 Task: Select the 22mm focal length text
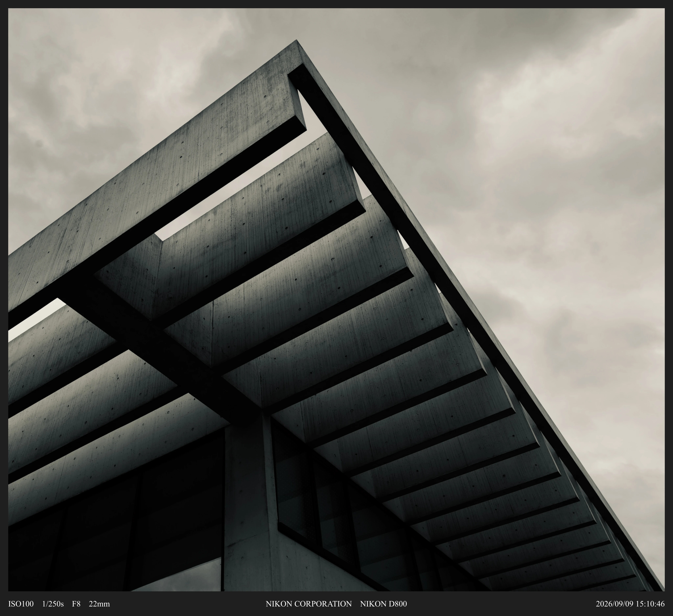pos(99,604)
